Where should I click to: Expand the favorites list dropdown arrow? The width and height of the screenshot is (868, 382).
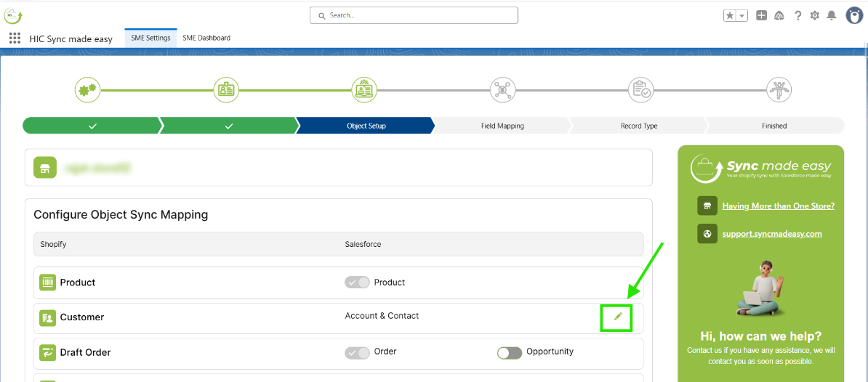click(742, 16)
